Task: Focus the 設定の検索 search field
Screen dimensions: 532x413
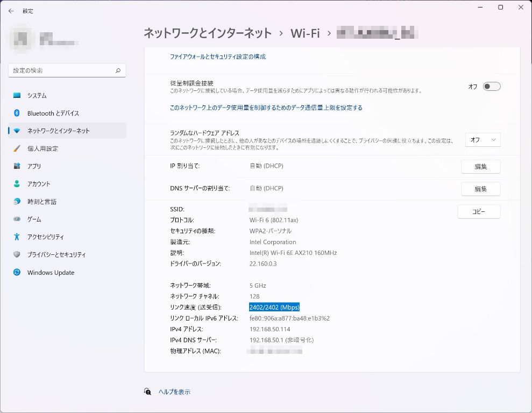Action: point(67,70)
